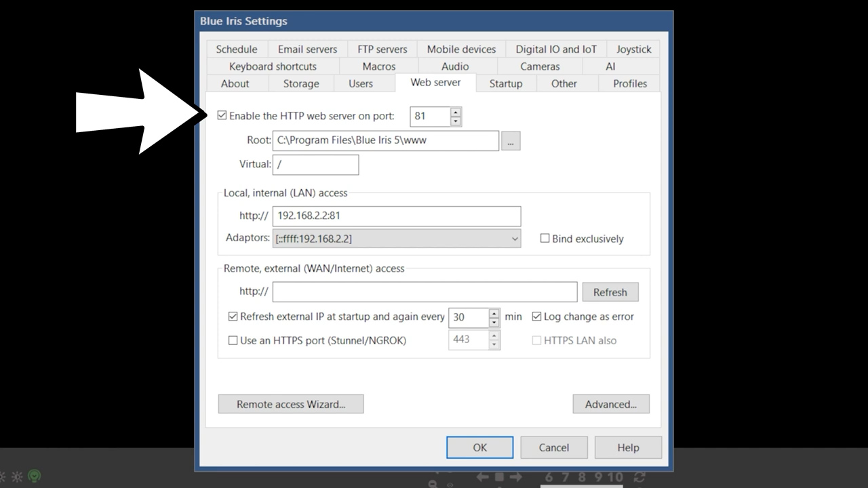Enable Use an HTTPS port (Stunnel/NGROK)
The image size is (868, 488).
[x=233, y=340]
